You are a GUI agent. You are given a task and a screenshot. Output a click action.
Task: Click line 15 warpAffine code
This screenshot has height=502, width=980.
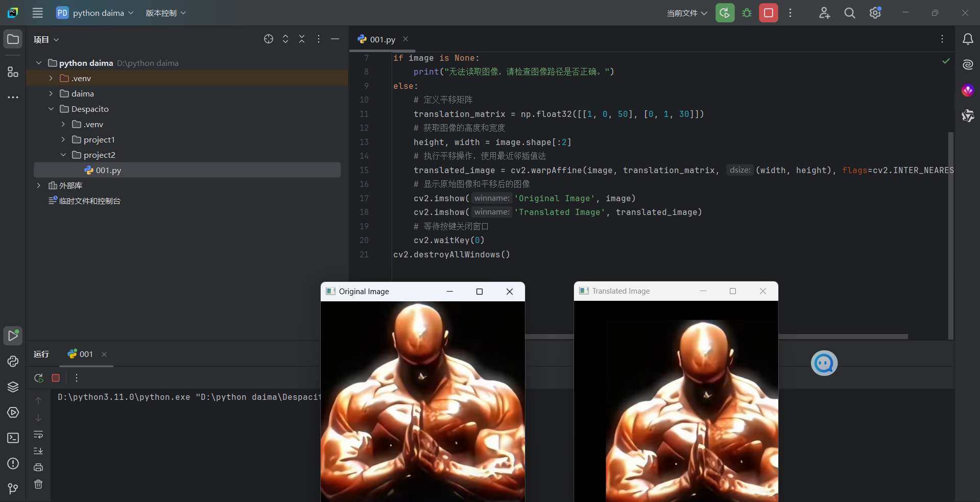coord(683,170)
